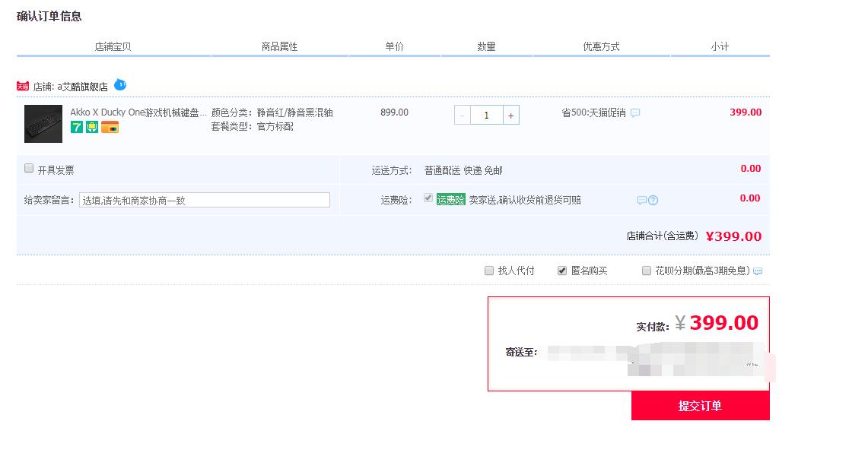Open the promotion comment bubble beside 天猫促销
Image resolution: width=868 pixels, height=459 pixels.
coord(635,112)
